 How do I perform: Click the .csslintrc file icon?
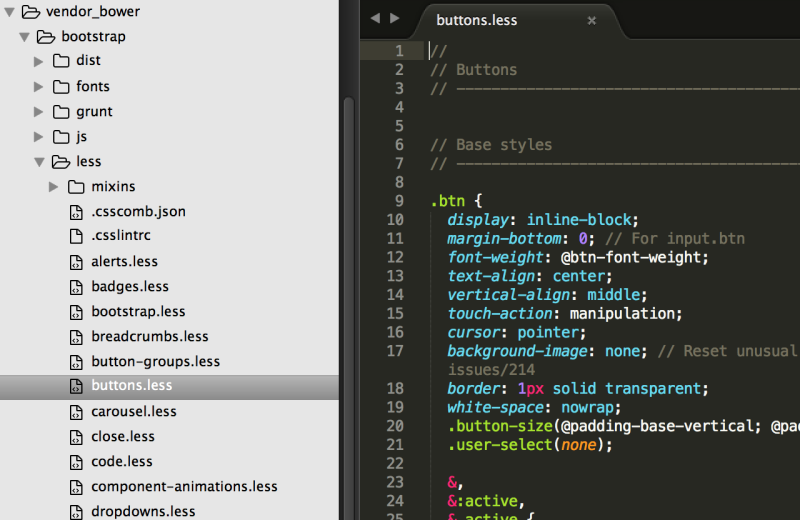point(76,236)
